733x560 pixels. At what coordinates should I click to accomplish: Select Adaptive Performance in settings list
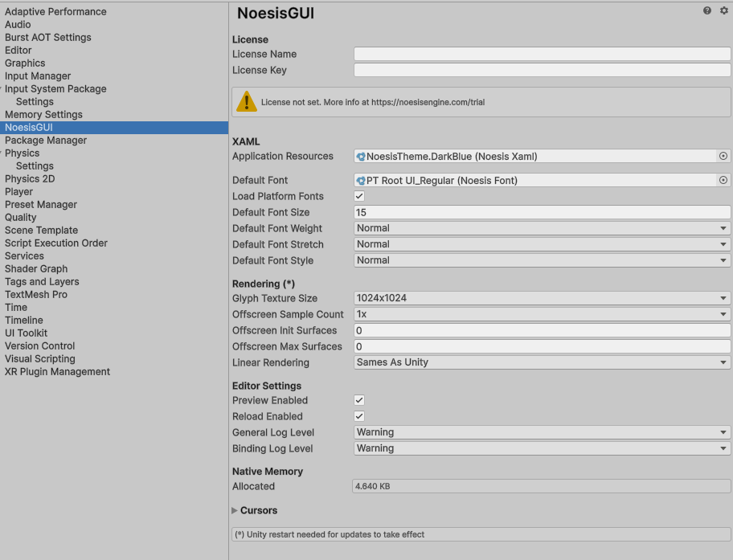point(55,12)
